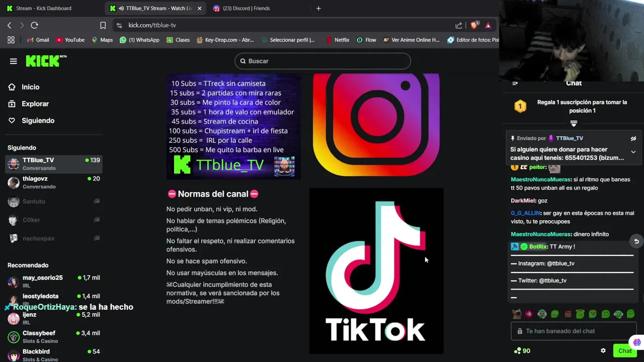Click the Instagram logo panel

click(x=376, y=125)
